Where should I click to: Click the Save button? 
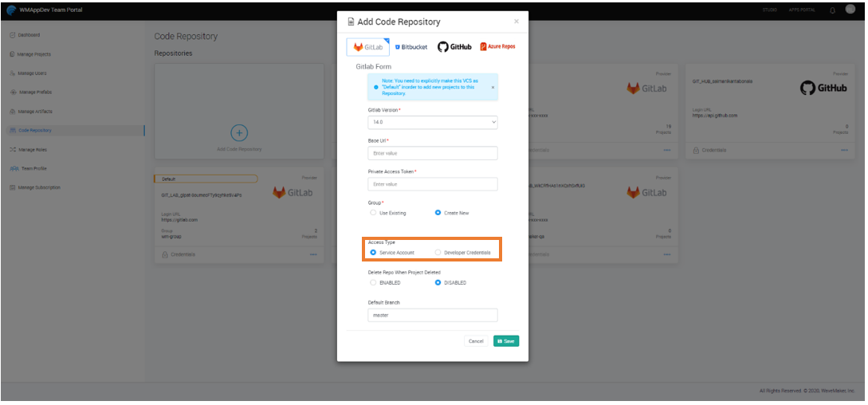click(506, 341)
